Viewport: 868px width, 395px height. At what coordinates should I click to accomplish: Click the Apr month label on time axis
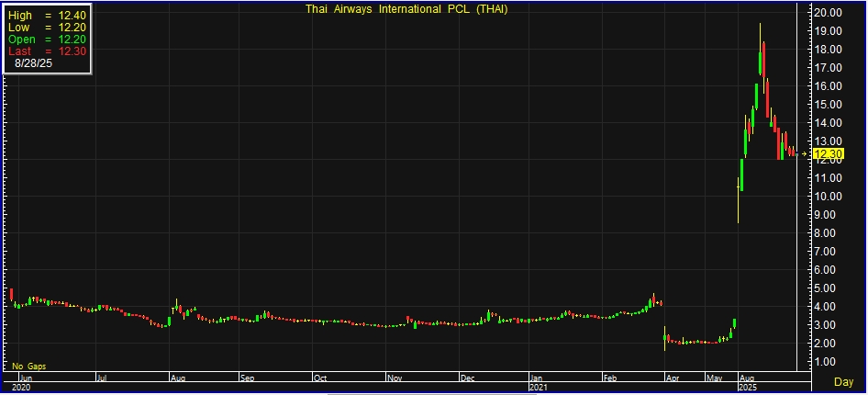pos(673,379)
